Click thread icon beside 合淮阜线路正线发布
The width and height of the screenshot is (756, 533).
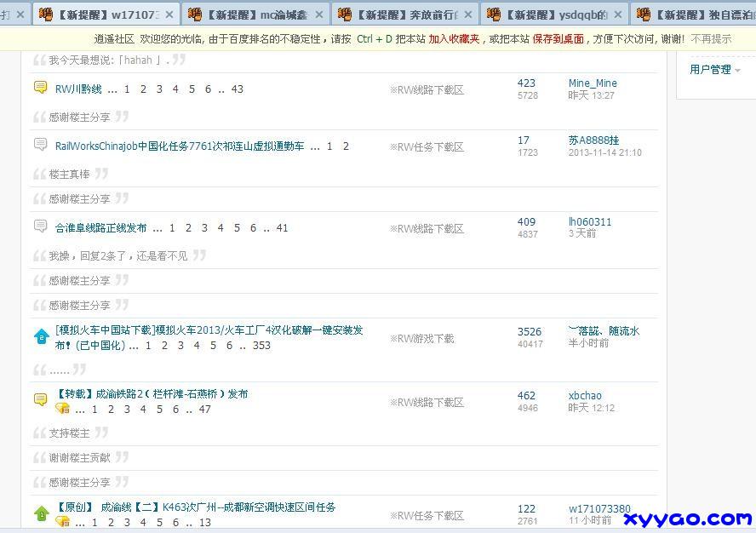(x=40, y=226)
